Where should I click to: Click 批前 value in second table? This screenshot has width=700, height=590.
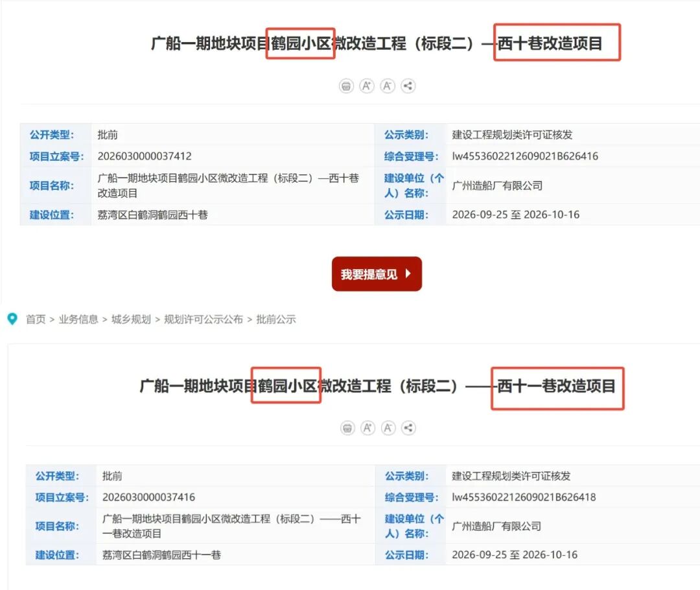(x=112, y=476)
